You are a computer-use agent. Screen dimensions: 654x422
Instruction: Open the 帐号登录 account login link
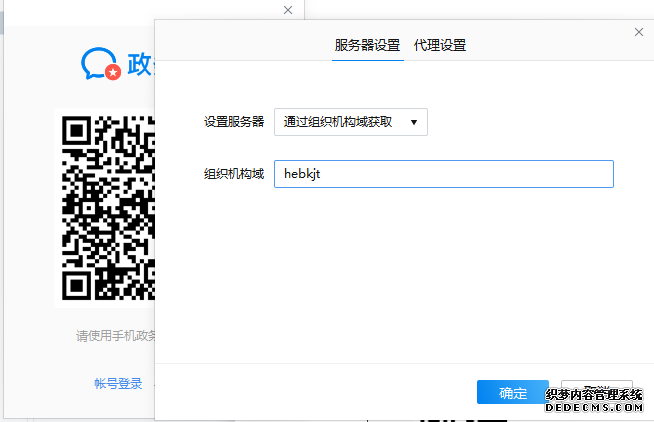118,384
